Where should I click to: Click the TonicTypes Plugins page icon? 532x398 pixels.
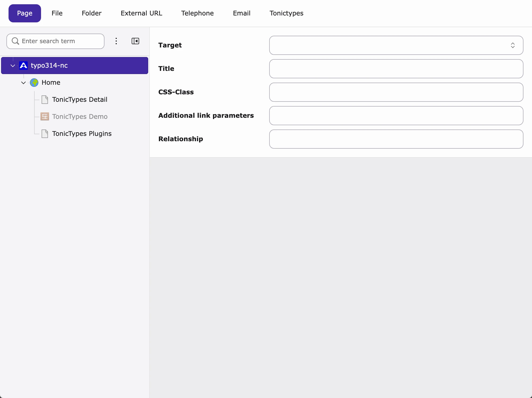point(45,134)
